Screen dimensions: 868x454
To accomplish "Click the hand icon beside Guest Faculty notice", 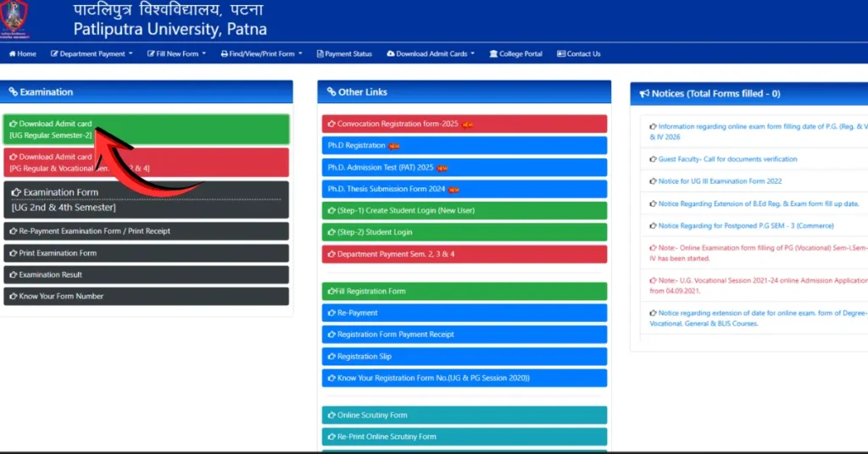I will 654,158.
